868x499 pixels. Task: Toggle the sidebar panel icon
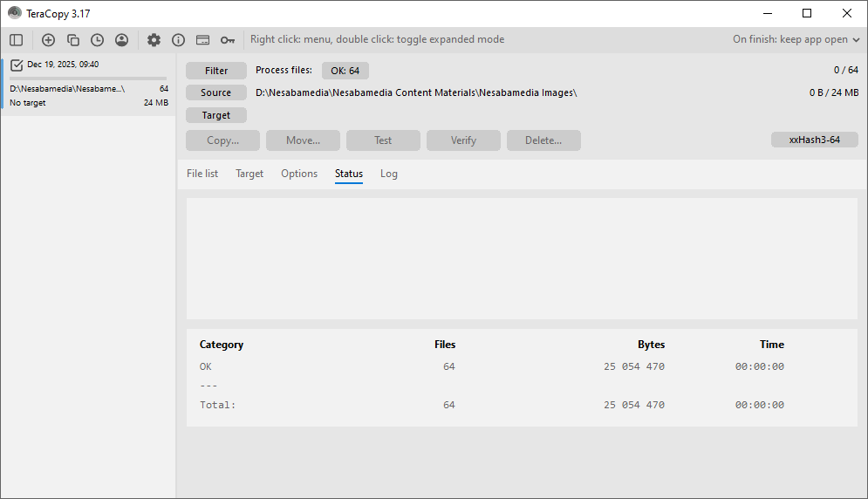click(17, 40)
